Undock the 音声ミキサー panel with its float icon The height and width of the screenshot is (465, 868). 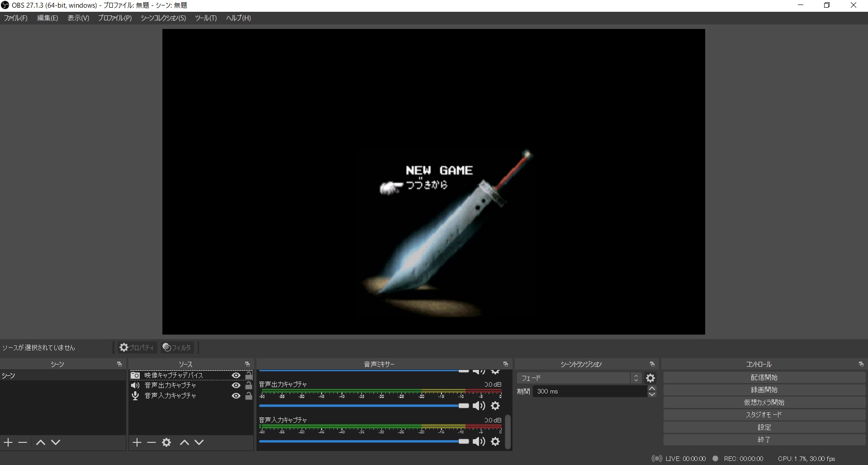506,364
